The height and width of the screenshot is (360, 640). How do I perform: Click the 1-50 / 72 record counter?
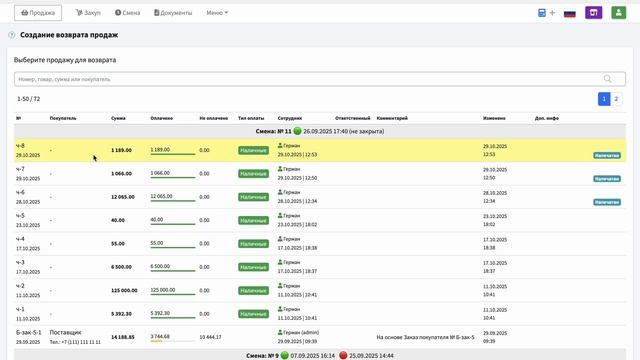29,99
